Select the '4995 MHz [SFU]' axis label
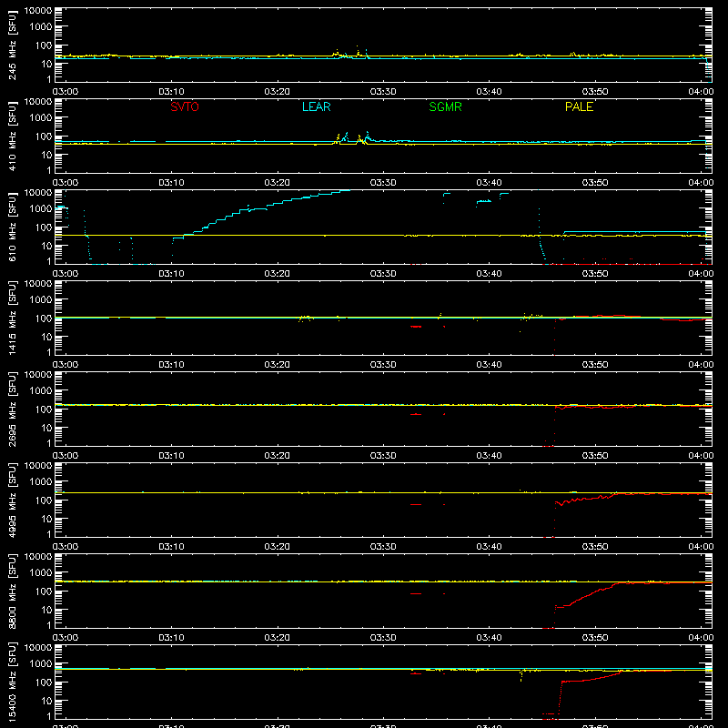This screenshot has height=728, width=728. (13, 500)
